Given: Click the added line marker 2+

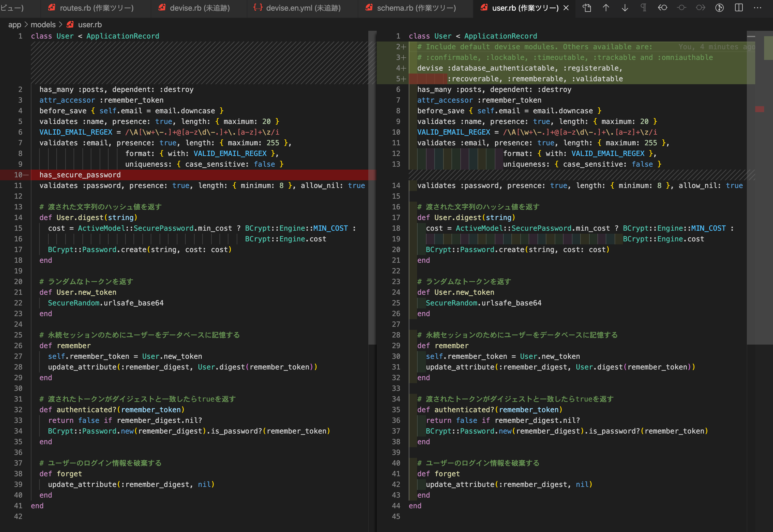Looking at the screenshot, I should pos(401,47).
